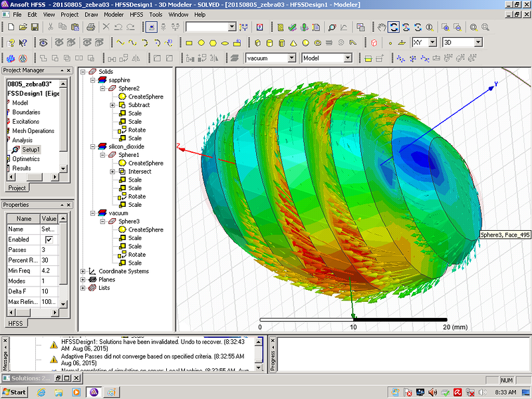
Task: Select Setup1 in the project tree
Action: click(x=31, y=150)
